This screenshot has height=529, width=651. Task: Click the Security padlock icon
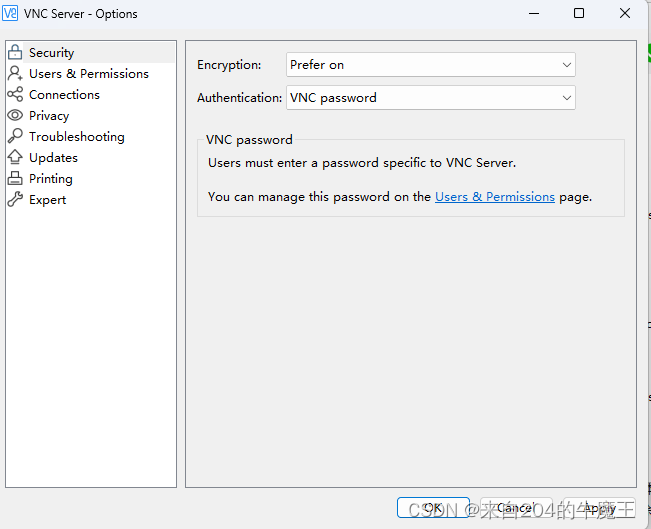[x=15, y=52]
